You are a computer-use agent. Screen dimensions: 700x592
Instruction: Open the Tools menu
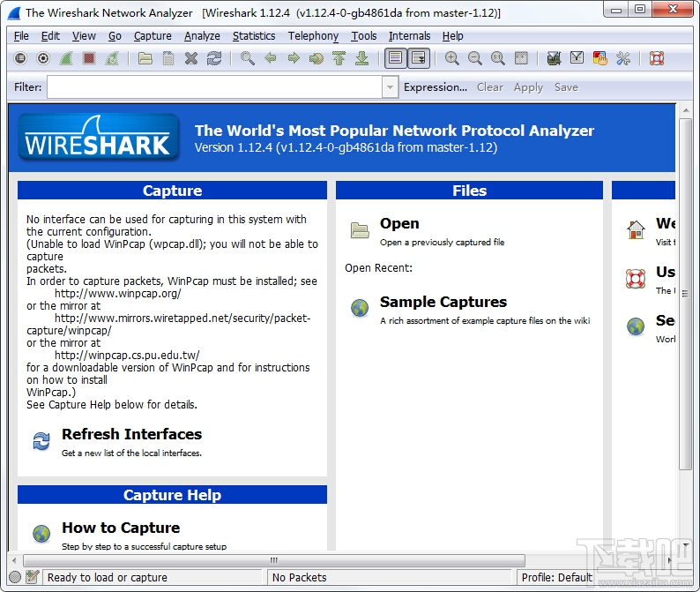coord(363,36)
